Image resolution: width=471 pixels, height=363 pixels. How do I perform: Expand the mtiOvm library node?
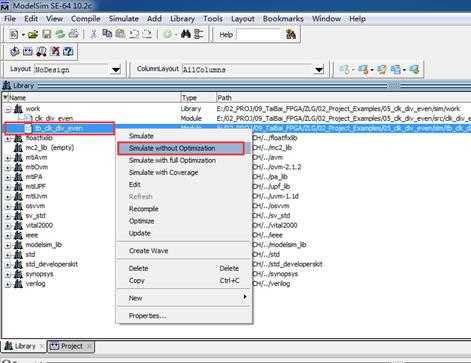tap(8, 168)
